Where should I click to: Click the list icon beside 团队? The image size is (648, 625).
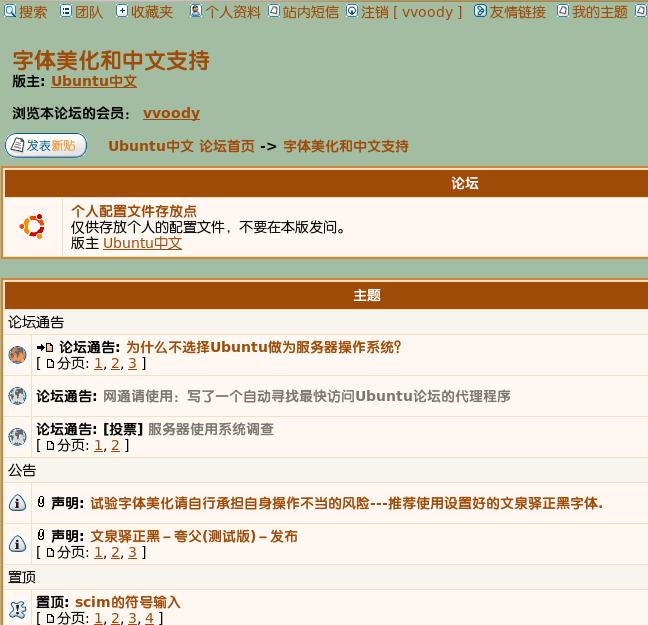pyautogui.click(x=66, y=11)
